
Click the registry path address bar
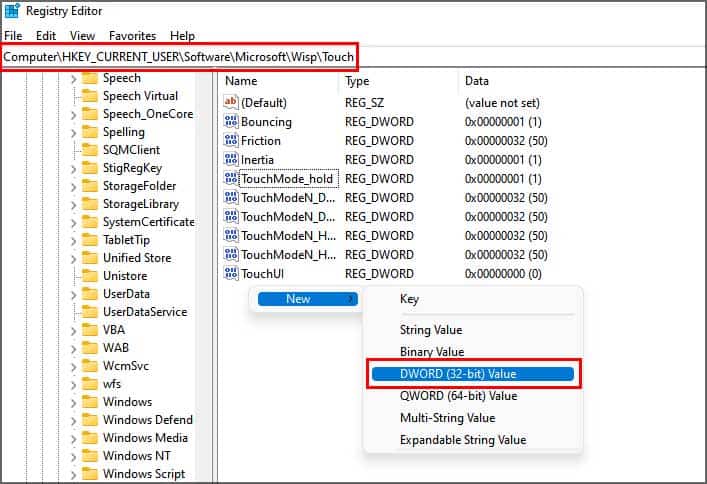pyautogui.click(x=179, y=57)
